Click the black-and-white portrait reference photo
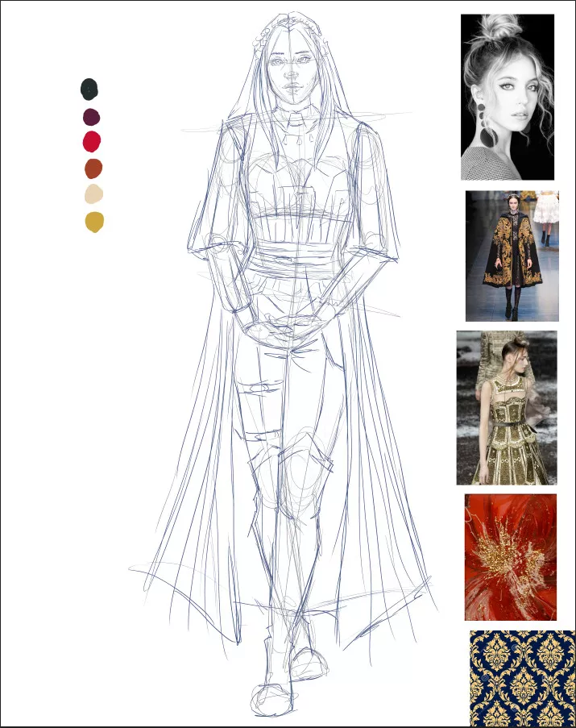 507,97
